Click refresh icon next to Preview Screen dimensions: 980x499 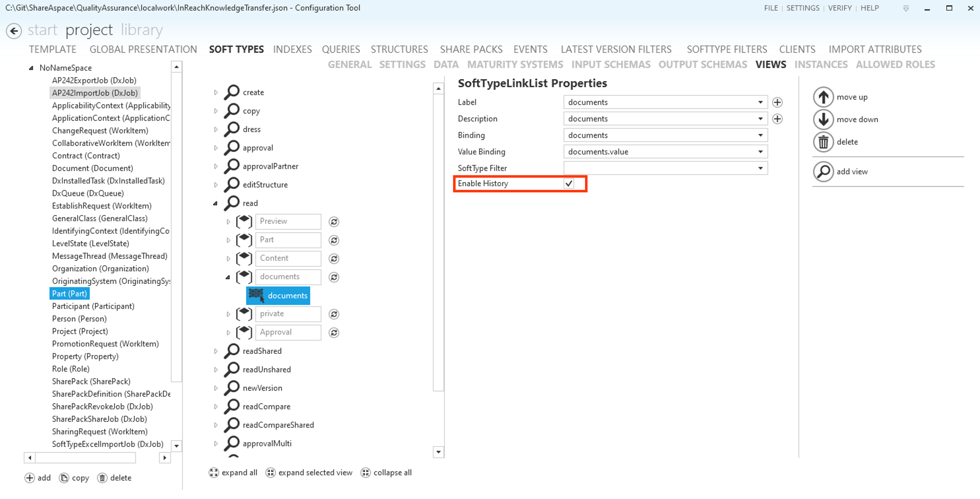(x=334, y=222)
